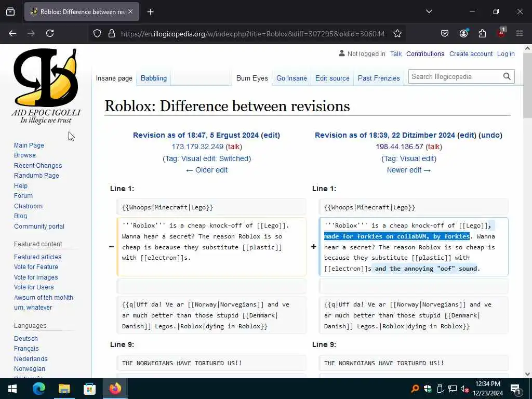
Task: Open the 5 Ergust 2024 revision link
Action: click(x=196, y=135)
